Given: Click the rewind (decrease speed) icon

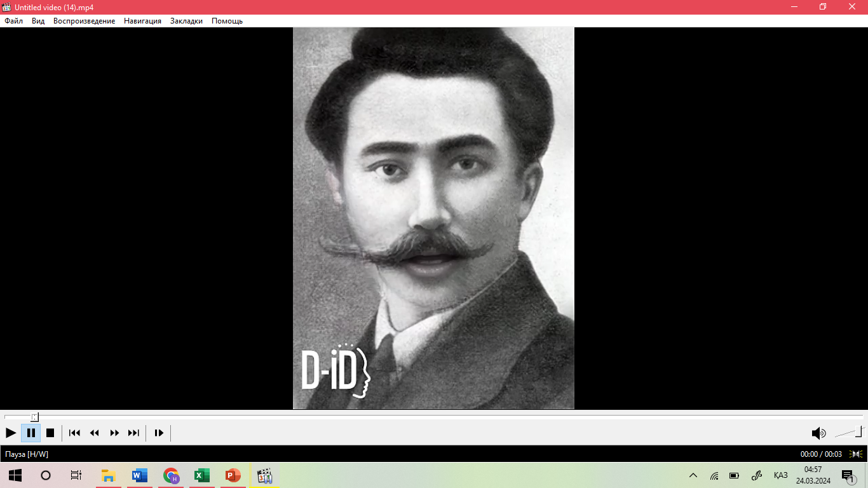Looking at the screenshot, I should [x=95, y=433].
